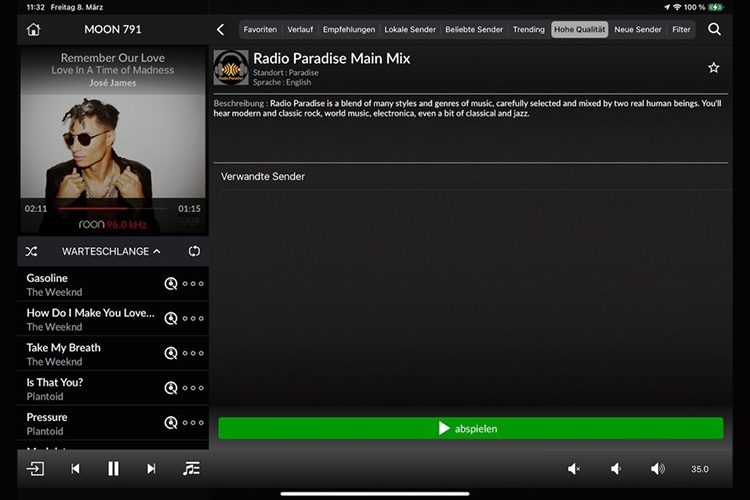Viewport: 750px width, 500px height.
Task: Mute the volume
Action: (x=574, y=469)
